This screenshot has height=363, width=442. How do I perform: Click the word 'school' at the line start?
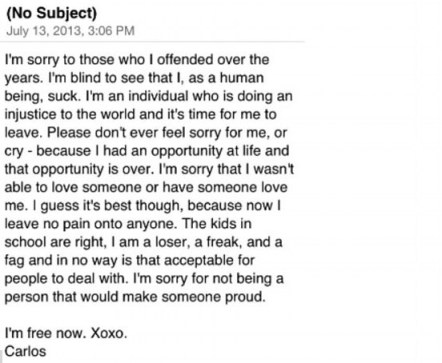25,242
